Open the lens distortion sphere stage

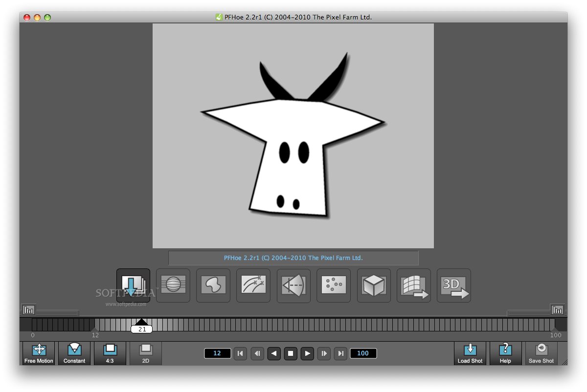[x=173, y=285]
